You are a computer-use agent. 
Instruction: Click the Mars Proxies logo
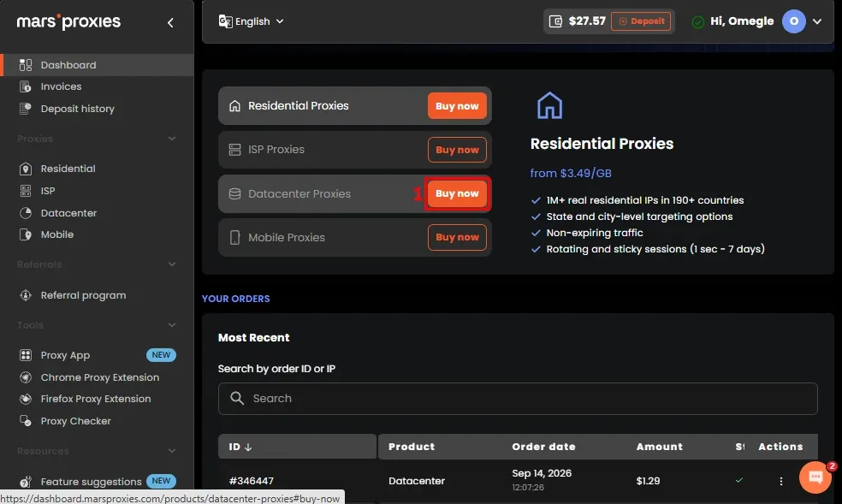68,21
